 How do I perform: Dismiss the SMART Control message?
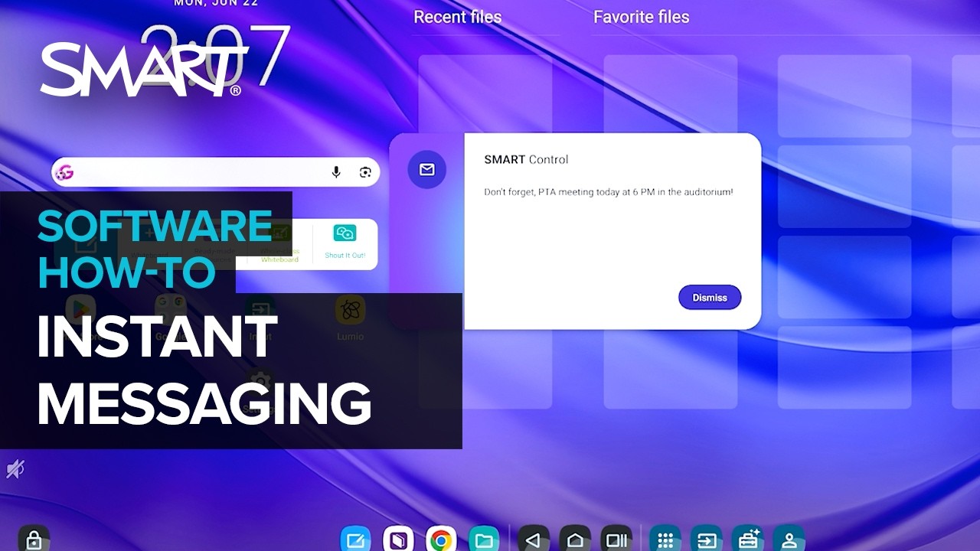[x=710, y=298]
